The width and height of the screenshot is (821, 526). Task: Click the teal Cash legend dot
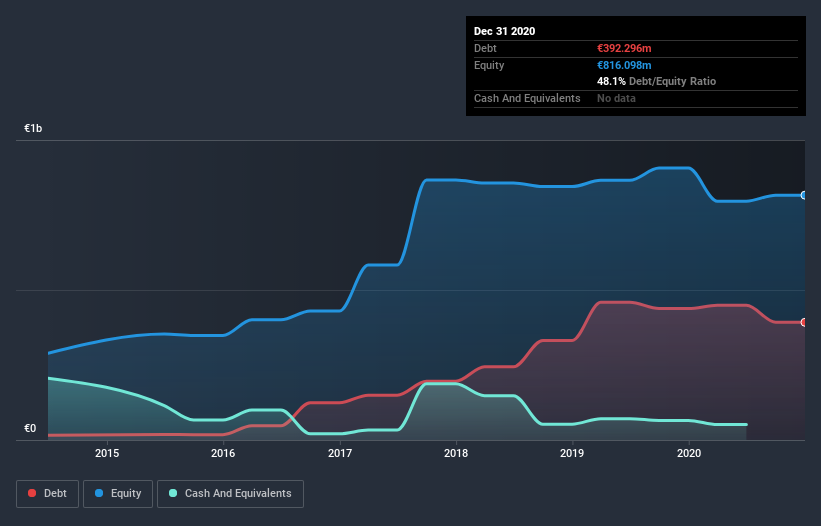(x=173, y=493)
